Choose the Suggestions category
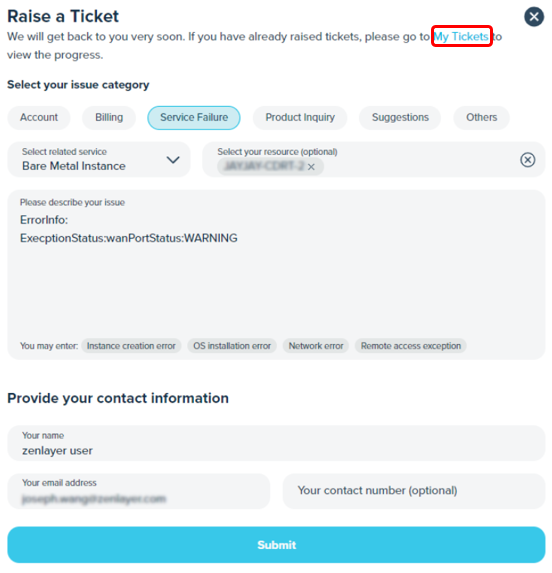Screen dimensions: 552x573 (400, 118)
